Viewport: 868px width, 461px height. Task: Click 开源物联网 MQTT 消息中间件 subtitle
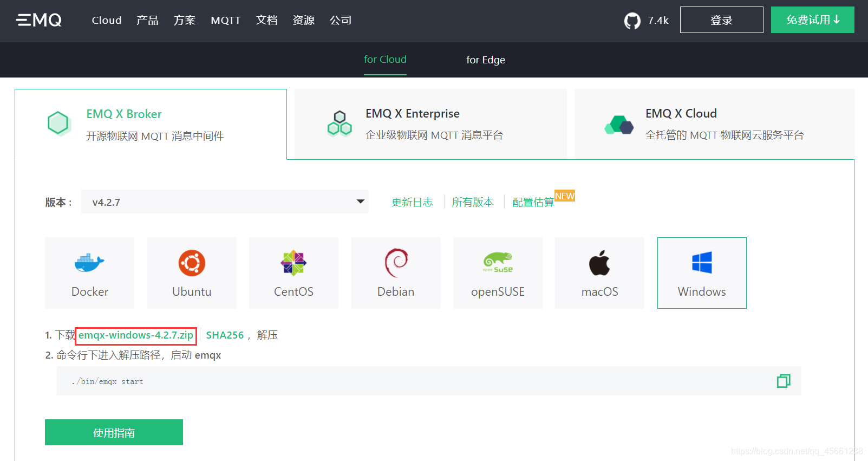(155, 136)
